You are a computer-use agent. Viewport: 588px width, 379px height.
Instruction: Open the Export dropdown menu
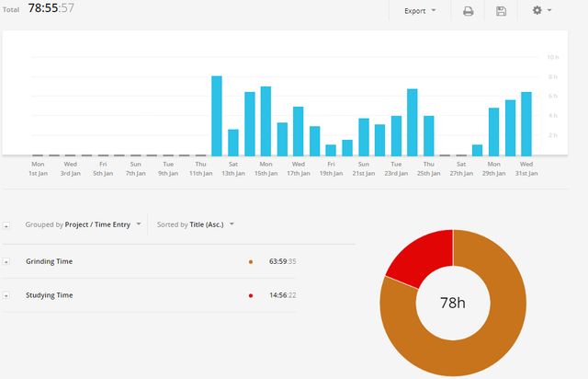tap(420, 11)
